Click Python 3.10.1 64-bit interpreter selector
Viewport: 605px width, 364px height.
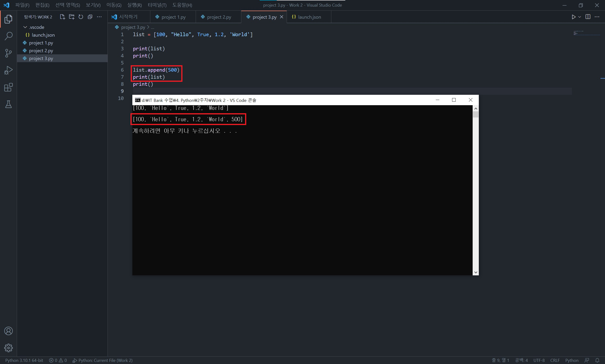[24, 360]
